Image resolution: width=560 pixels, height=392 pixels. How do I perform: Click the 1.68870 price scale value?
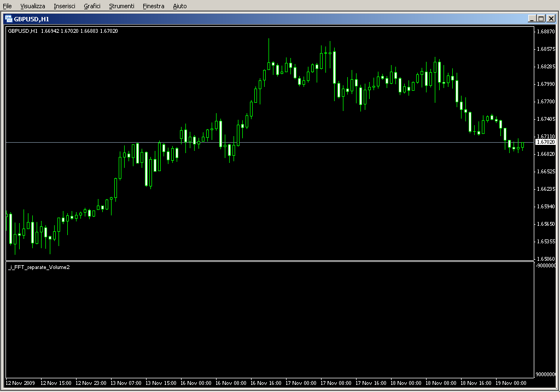(x=546, y=31)
